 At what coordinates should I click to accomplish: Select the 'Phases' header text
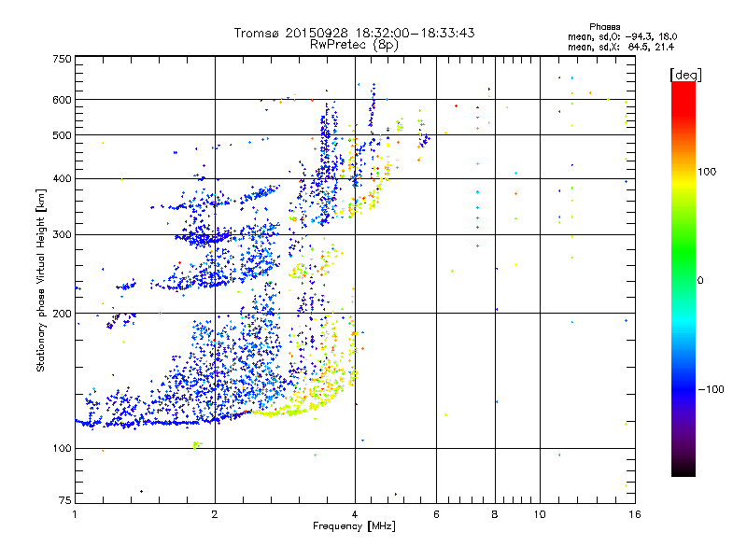pos(604,27)
